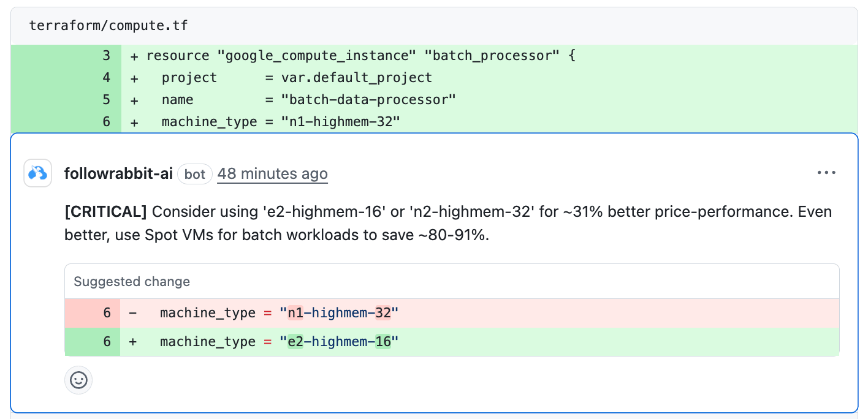This screenshot has height=419, width=868.
Task: Click the terraform/compute.tf file name header
Action: (x=108, y=26)
